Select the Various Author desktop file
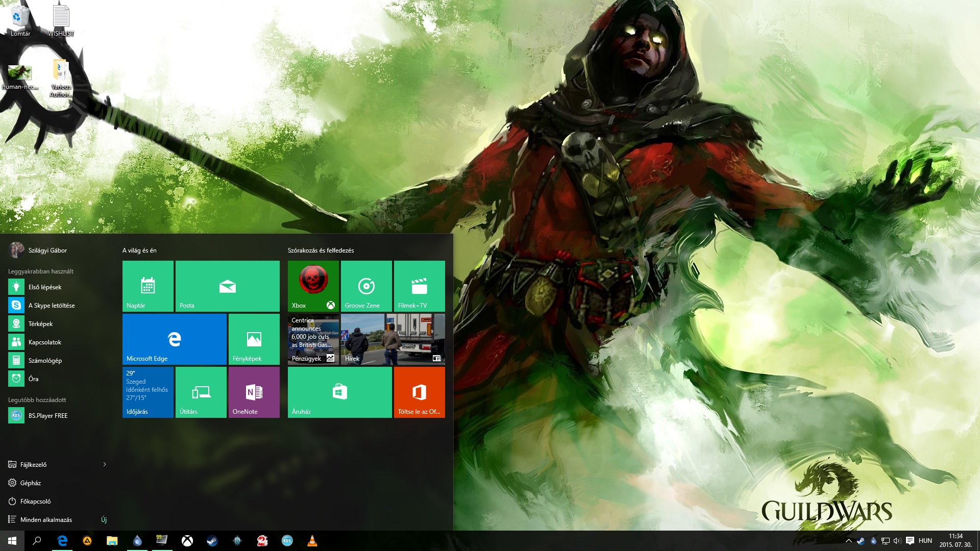Viewport: 980px width, 551px height. (61, 78)
